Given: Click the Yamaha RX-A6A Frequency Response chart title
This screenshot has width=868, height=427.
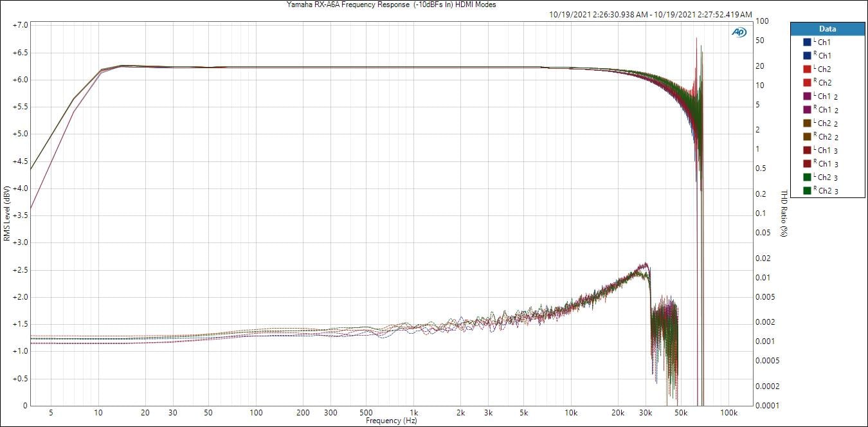Looking at the screenshot, I should [391, 5].
